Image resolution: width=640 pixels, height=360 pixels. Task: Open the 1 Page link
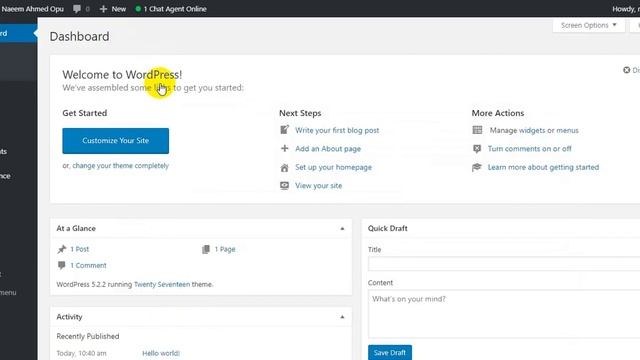click(225, 249)
